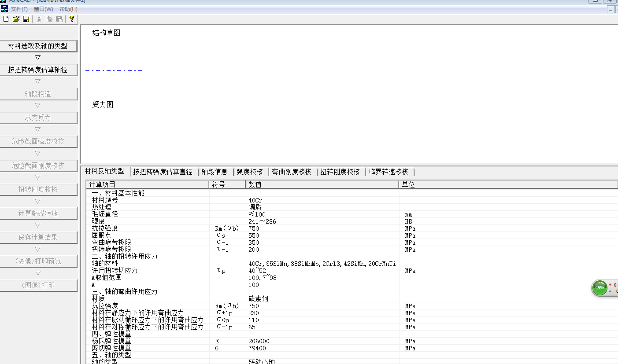Open the 文件(F) menu
The height and width of the screenshot is (364, 618).
(19, 9)
